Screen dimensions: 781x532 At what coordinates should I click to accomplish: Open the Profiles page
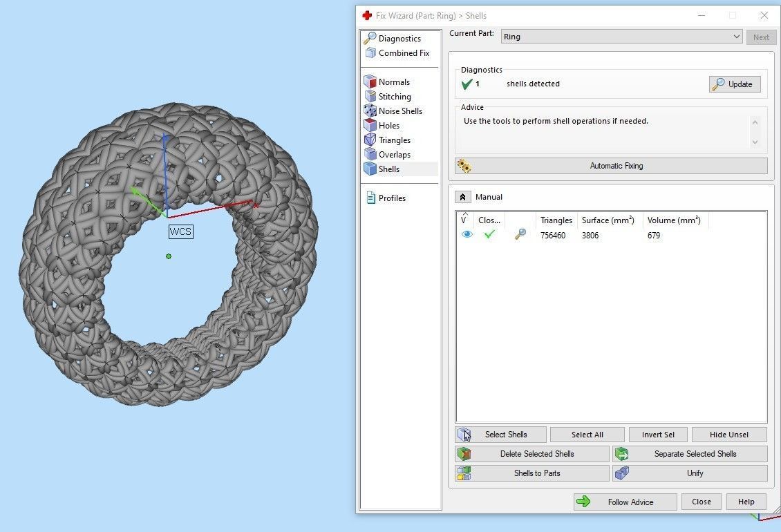[x=386, y=198]
